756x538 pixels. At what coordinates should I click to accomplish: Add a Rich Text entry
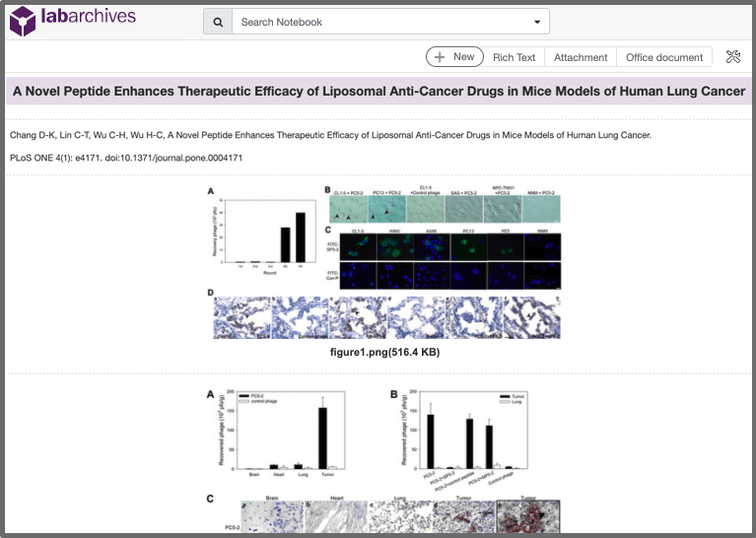coord(514,57)
